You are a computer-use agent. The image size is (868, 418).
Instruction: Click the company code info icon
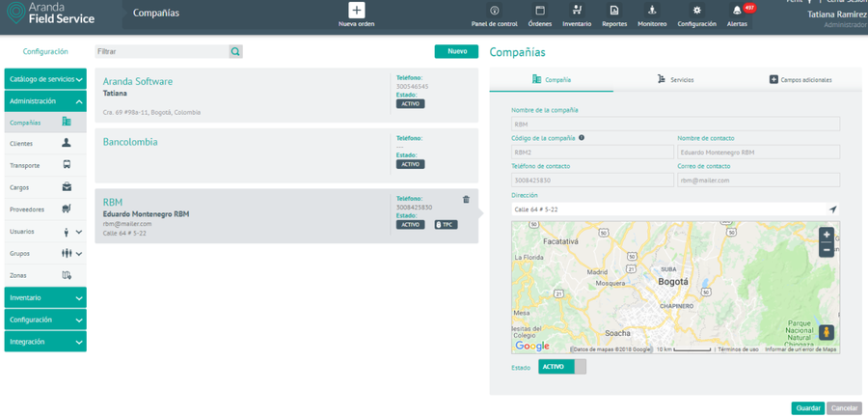(x=582, y=137)
